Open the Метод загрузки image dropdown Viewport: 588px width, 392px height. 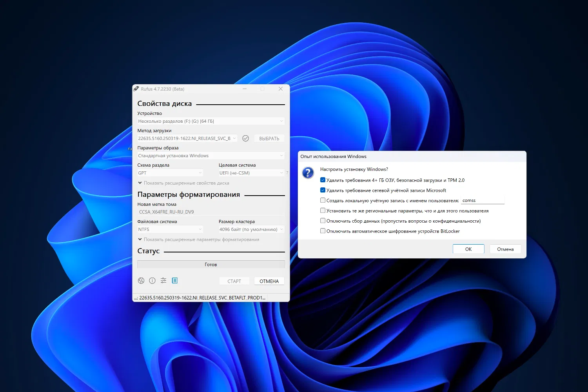coord(187,138)
